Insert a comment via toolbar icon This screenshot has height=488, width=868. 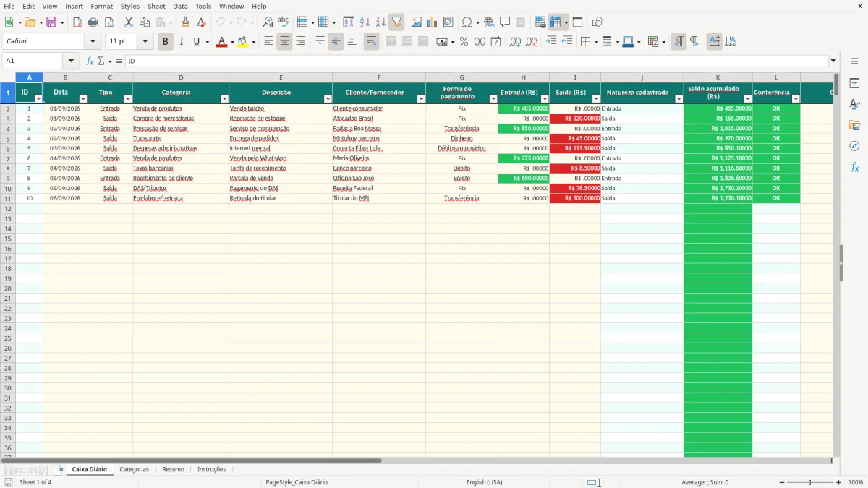[505, 22]
